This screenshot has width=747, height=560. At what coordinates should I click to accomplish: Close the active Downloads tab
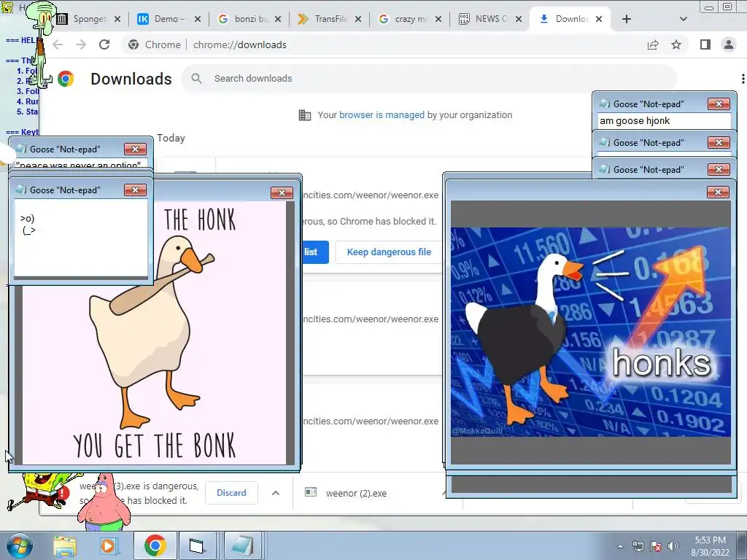tap(599, 19)
